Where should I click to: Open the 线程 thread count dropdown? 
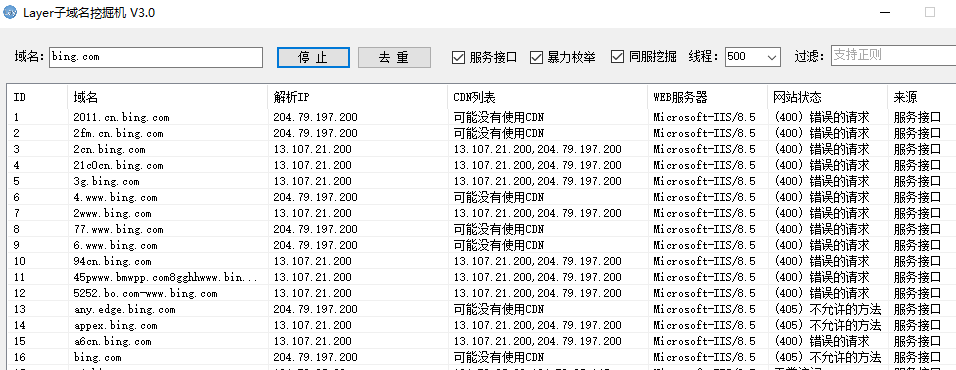tap(772, 57)
